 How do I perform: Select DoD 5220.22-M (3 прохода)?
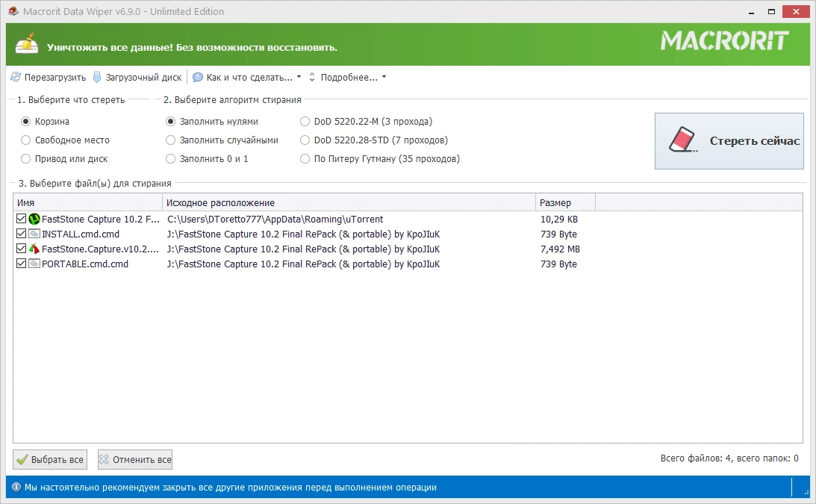click(305, 121)
